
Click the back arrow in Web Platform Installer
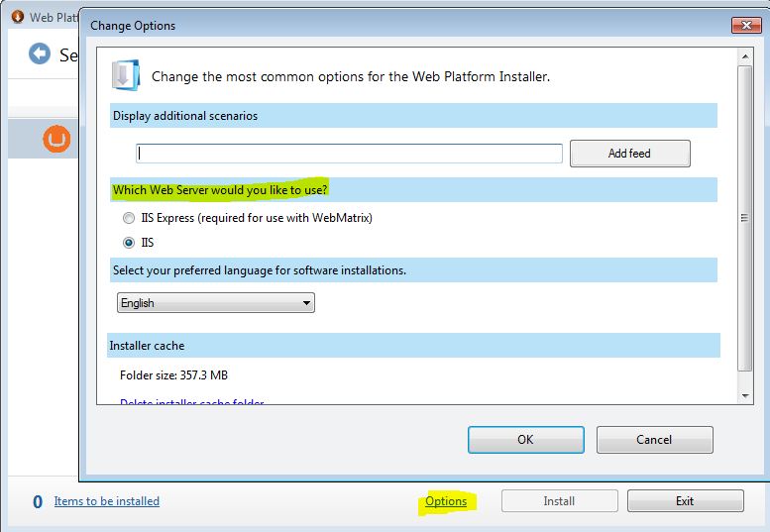pos(40,53)
